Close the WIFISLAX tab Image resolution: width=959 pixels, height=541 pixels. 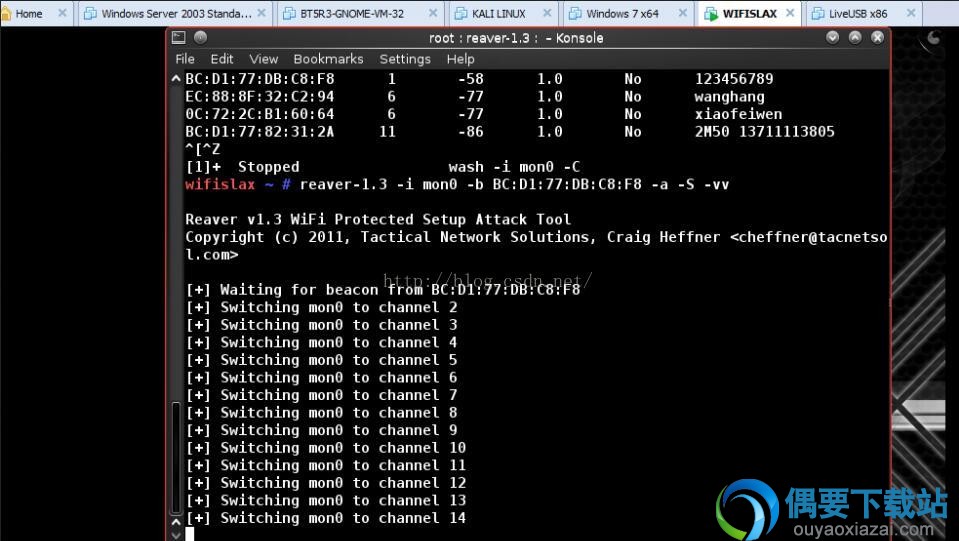coord(790,13)
